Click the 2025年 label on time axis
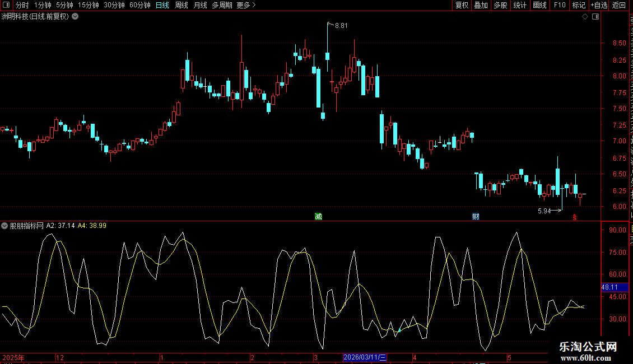Image resolution: width=633 pixels, height=364 pixels. point(13,357)
